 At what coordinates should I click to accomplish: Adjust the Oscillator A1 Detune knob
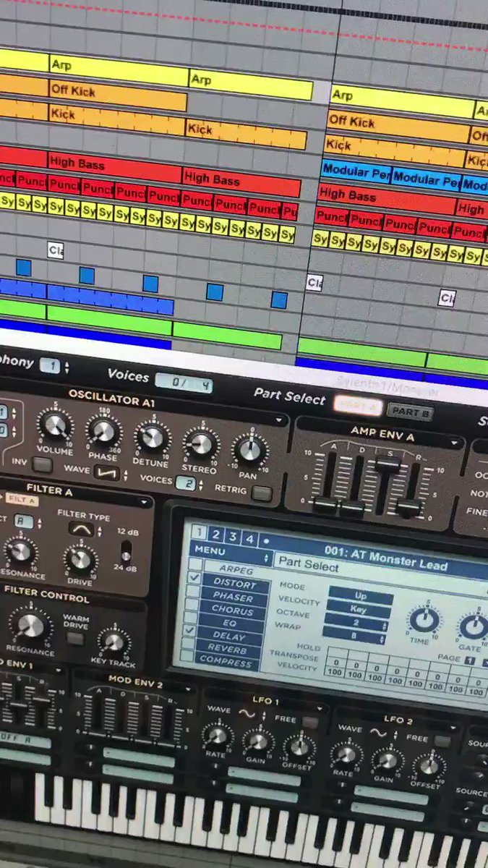[x=152, y=437]
